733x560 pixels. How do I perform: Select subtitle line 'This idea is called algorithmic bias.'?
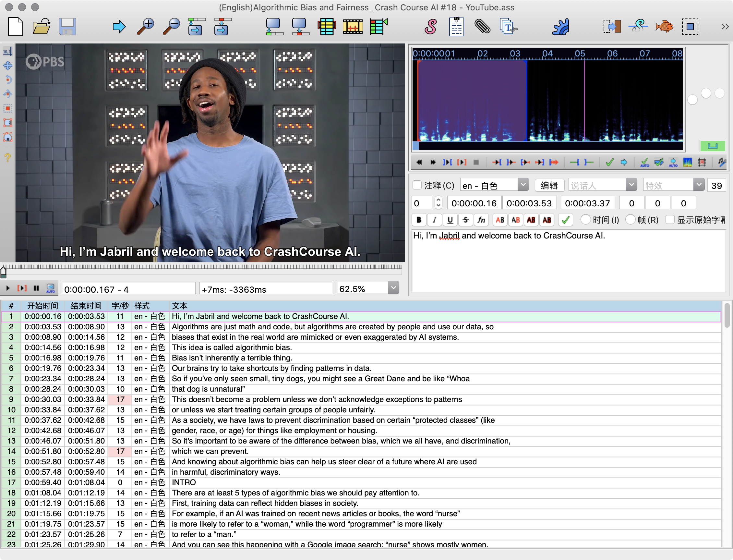(232, 347)
